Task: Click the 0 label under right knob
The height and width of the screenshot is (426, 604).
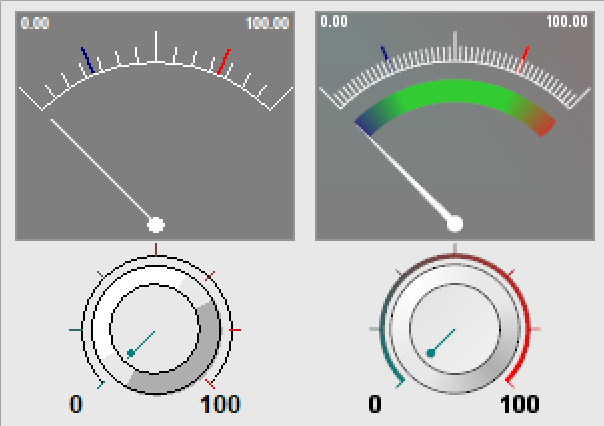Action: (x=375, y=405)
